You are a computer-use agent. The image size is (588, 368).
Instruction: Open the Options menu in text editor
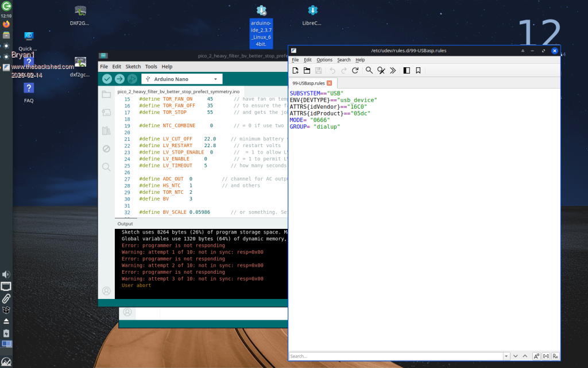tap(324, 60)
